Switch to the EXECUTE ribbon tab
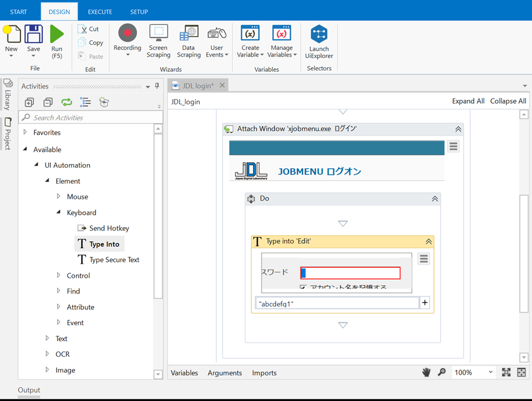The image size is (532, 401). click(x=100, y=12)
